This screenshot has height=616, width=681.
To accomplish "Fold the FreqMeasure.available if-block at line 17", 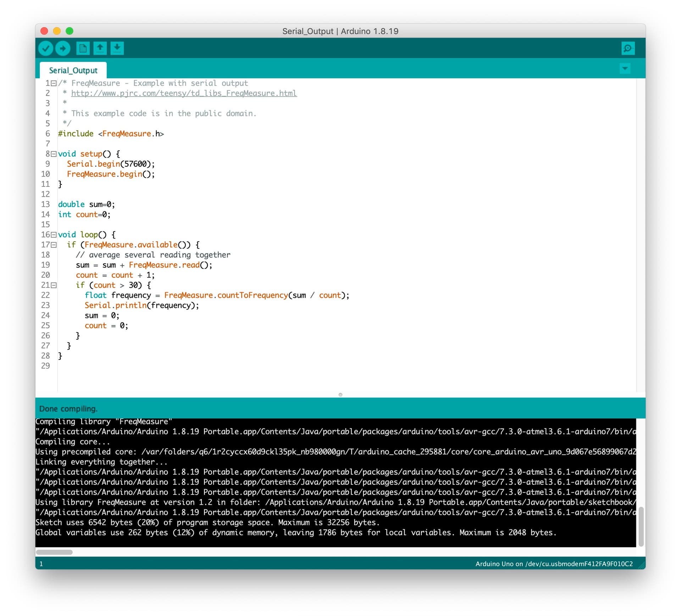I will (x=54, y=245).
